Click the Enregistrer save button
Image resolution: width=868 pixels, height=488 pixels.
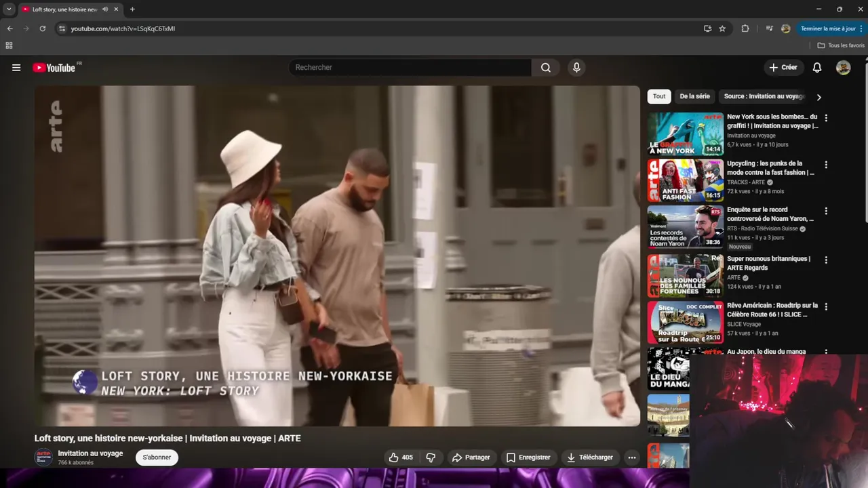528,457
